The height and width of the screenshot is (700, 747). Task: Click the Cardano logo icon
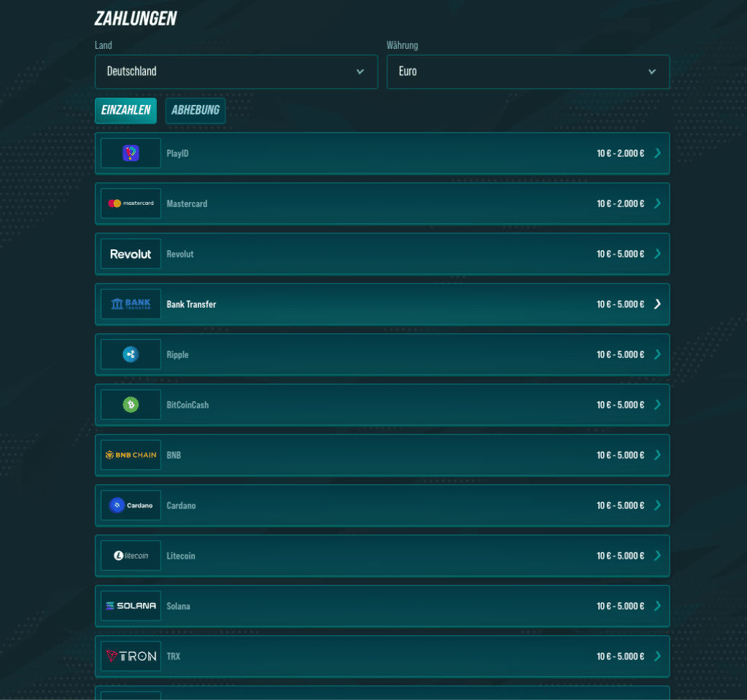click(x=131, y=505)
